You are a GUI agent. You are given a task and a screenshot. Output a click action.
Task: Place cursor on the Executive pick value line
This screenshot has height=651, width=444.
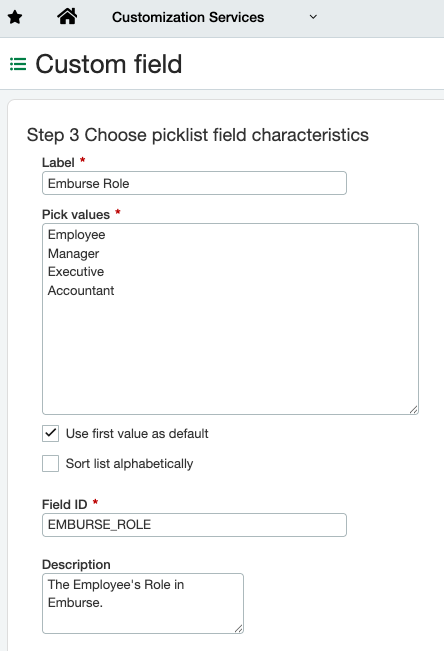(76, 272)
